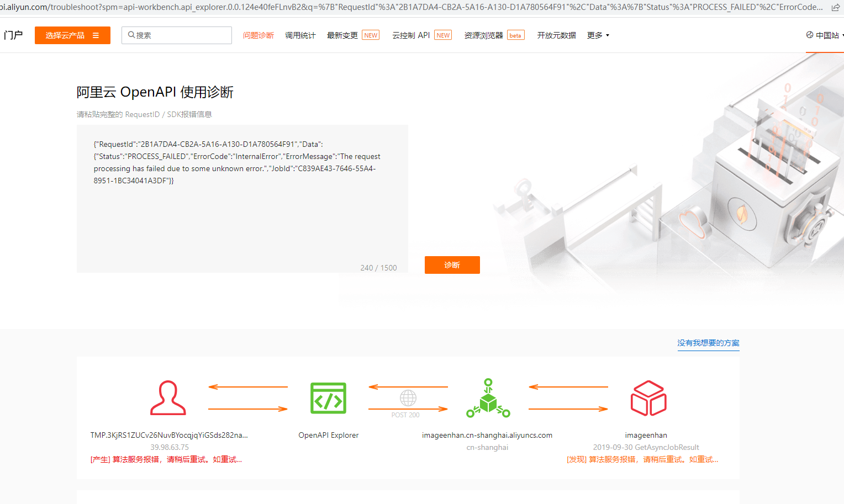Click the globe icon next to 中国站
This screenshot has width=844, height=504.
810,35
